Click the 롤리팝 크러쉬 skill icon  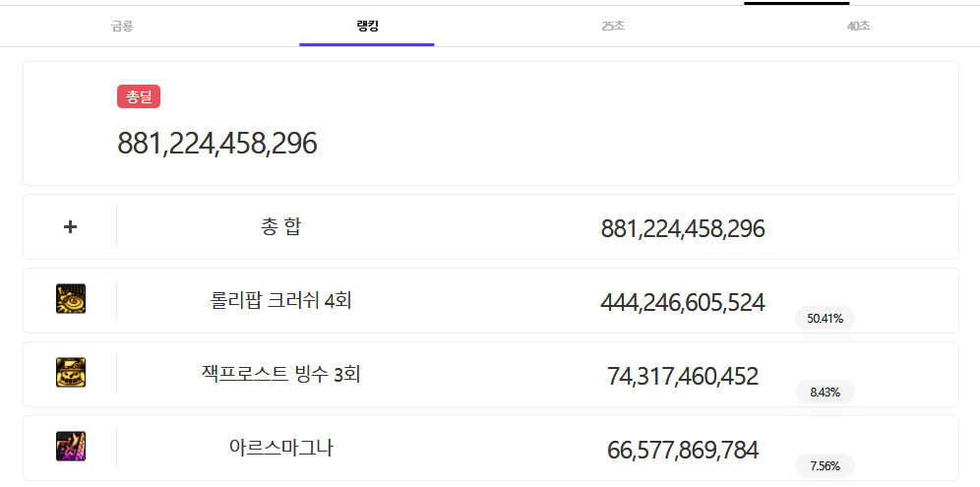coord(71,299)
